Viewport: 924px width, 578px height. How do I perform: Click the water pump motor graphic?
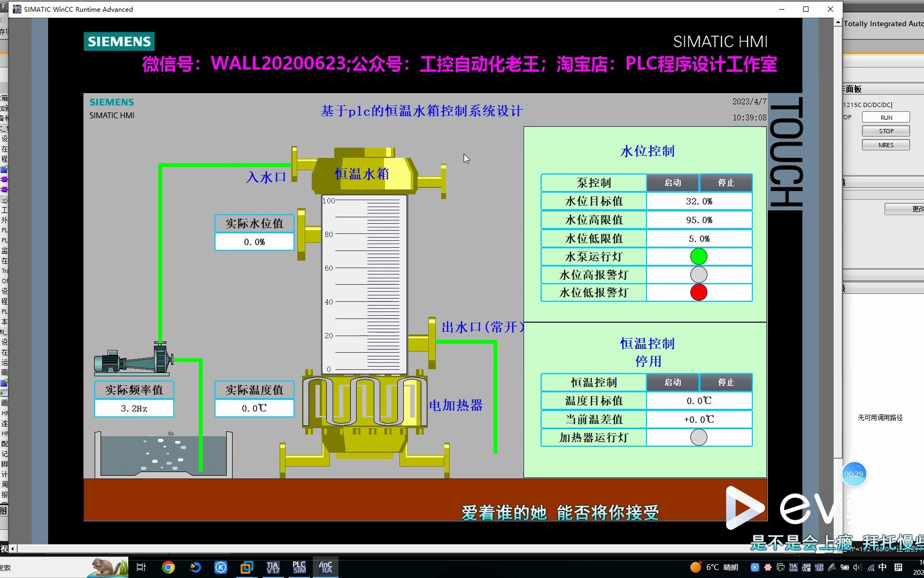(x=134, y=360)
